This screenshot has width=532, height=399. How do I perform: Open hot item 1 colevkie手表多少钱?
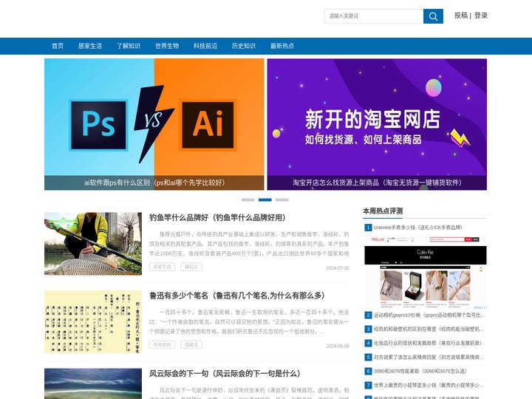(x=418, y=228)
